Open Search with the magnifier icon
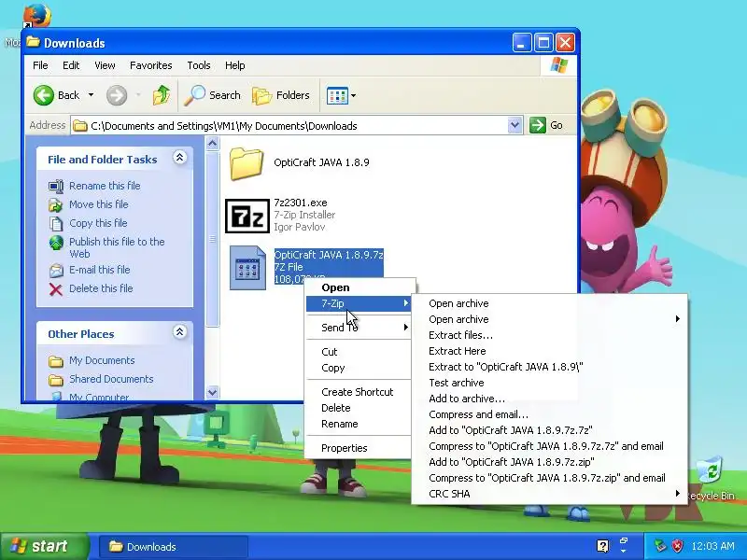747x560 pixels. pyautogui.click(x=194, y=95)
